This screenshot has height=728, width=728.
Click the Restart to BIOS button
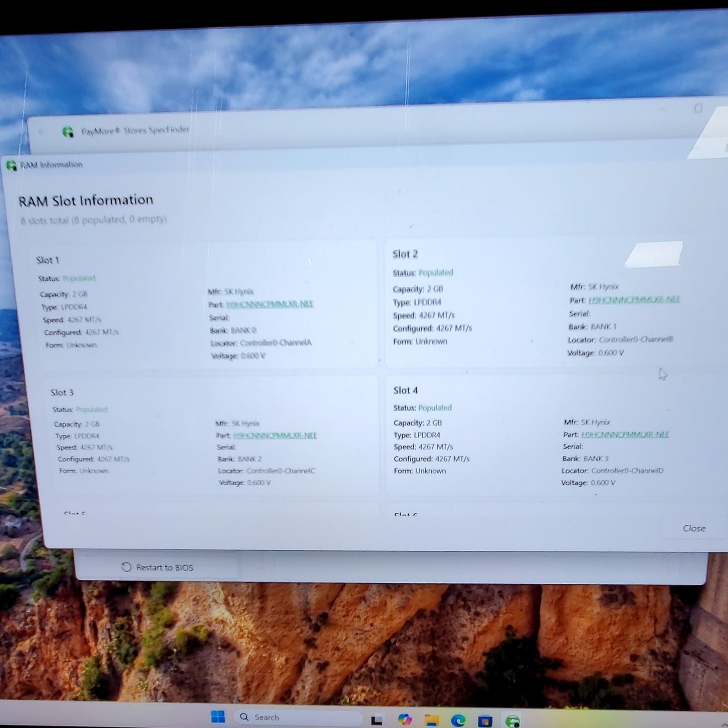[x=157, y=567]
